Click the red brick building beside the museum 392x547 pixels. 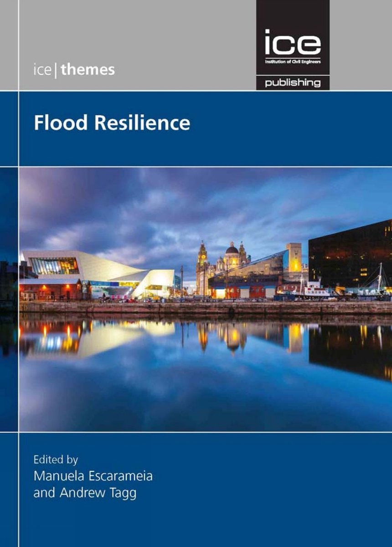51,289
